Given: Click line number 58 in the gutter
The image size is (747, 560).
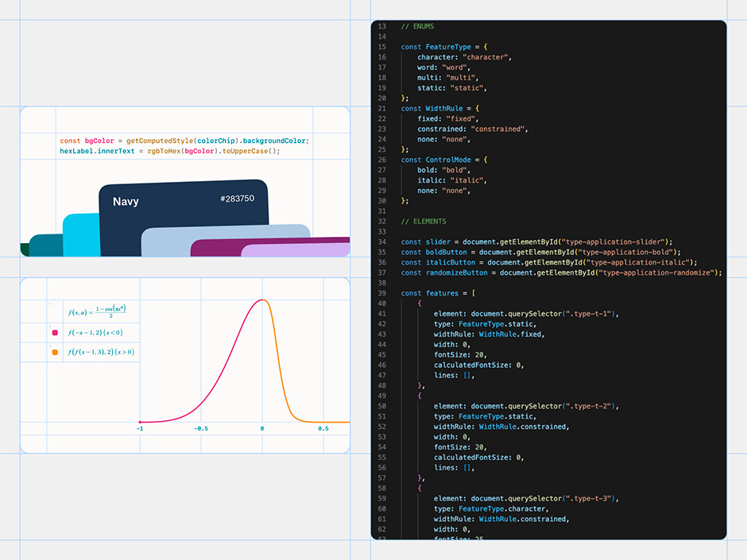Looking at the screenshot, I should tap(382, 488).
